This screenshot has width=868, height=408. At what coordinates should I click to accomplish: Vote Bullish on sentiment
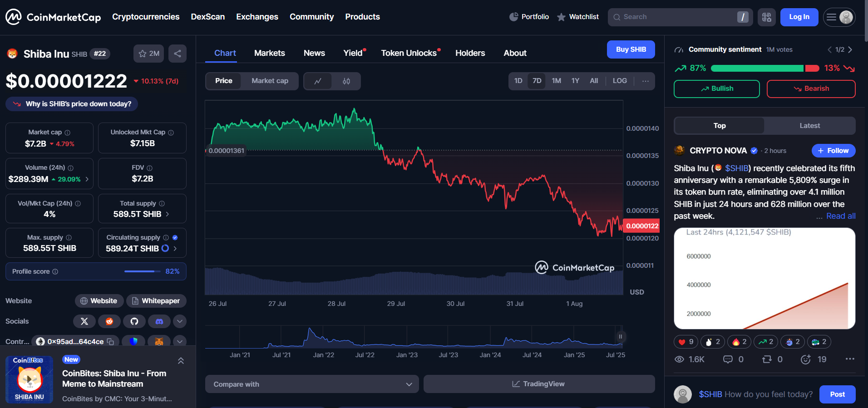pyautogui.click(x=717, y=89)
